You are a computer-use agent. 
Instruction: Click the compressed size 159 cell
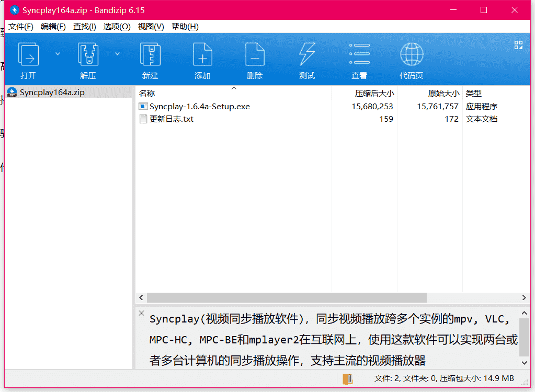(386, 119)
